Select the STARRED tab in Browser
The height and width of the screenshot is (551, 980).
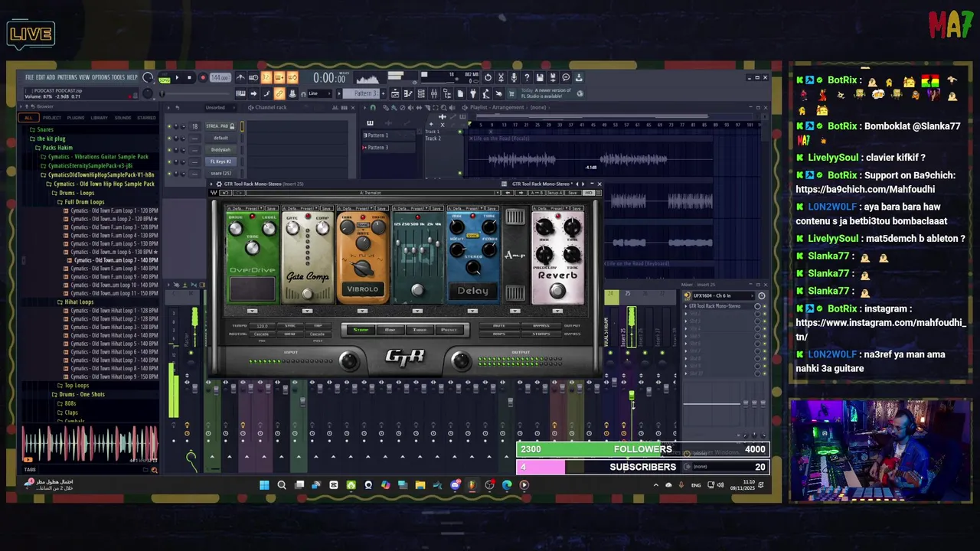(146, 118)
